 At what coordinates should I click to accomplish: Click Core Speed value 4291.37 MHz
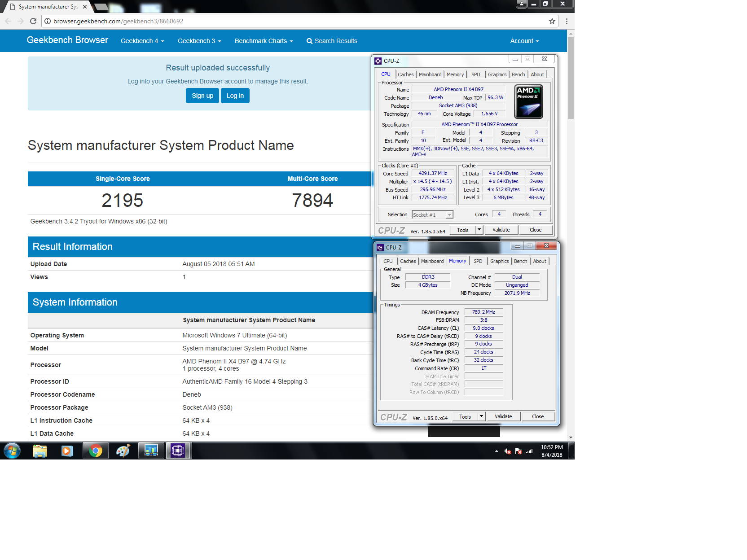tap(433, 174)
